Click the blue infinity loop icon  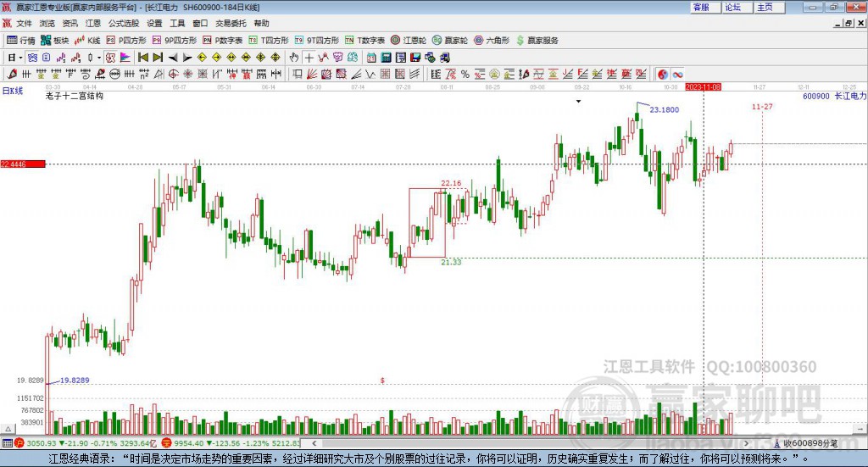[x=677, y=74]
